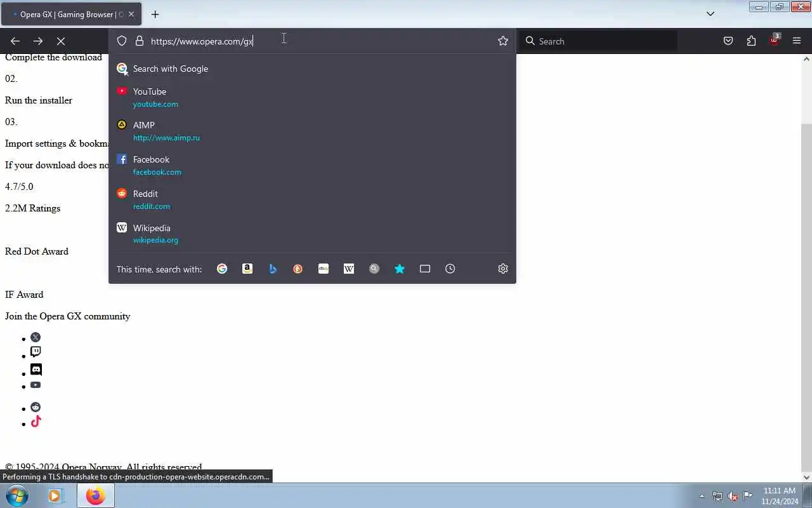
Task: Open media player in taskbar
Action: point(55,495)
